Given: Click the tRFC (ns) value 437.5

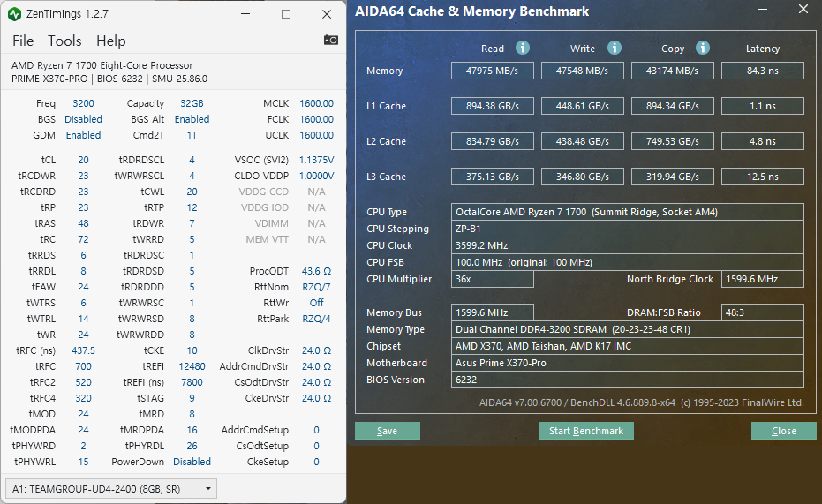Looking at the screenshot, I should [83, 350].
